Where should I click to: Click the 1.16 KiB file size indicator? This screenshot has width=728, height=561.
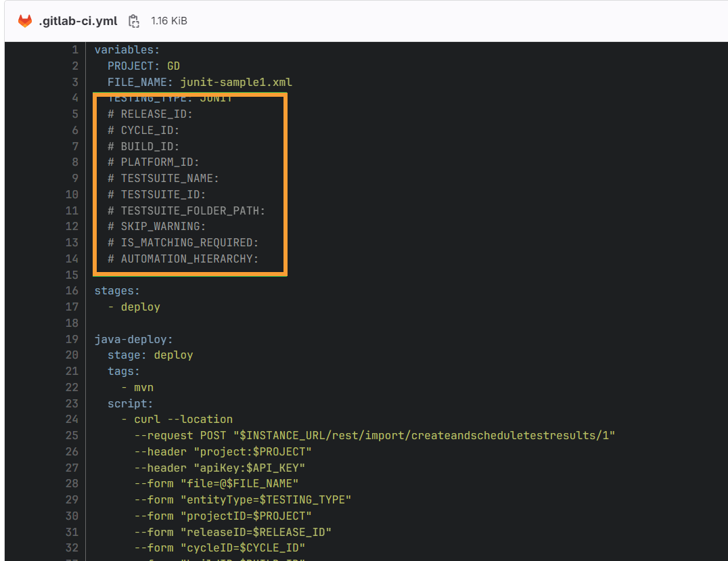(x=169, y=20)
